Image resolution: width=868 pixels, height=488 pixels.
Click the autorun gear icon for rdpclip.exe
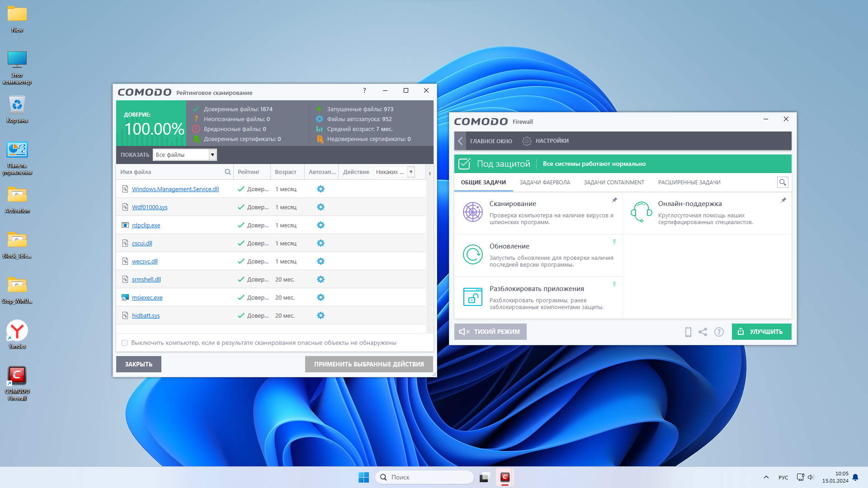(x=321, y=225)
